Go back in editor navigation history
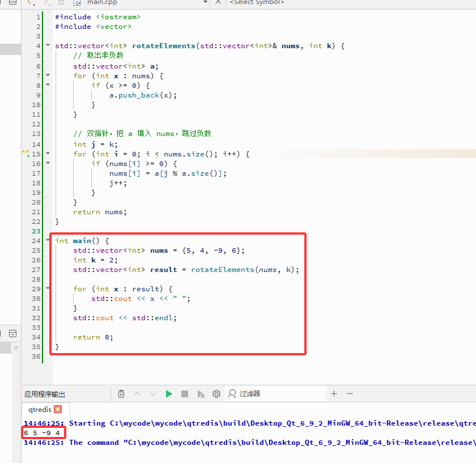This screenshot has width=476, height=463. (x=29, y=2)
